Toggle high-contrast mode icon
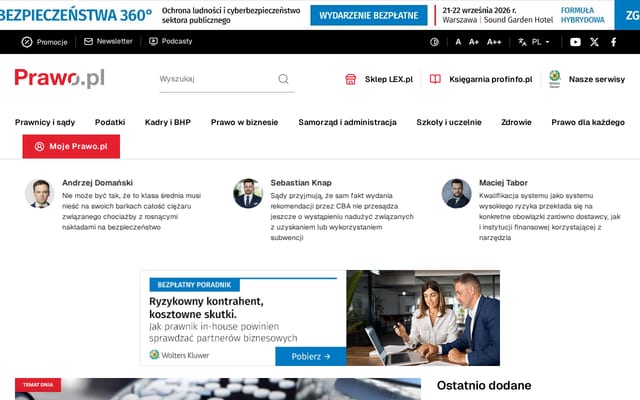The width and height of the screenshot is (640, 400). pyautogui.click(x=434, y=42)
